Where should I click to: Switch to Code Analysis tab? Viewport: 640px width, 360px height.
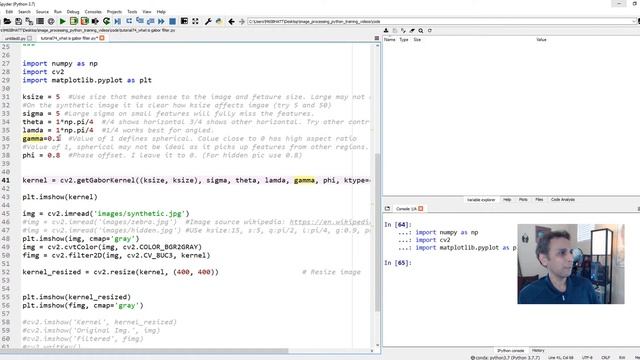pyautogui.click(x=563, y=200)
